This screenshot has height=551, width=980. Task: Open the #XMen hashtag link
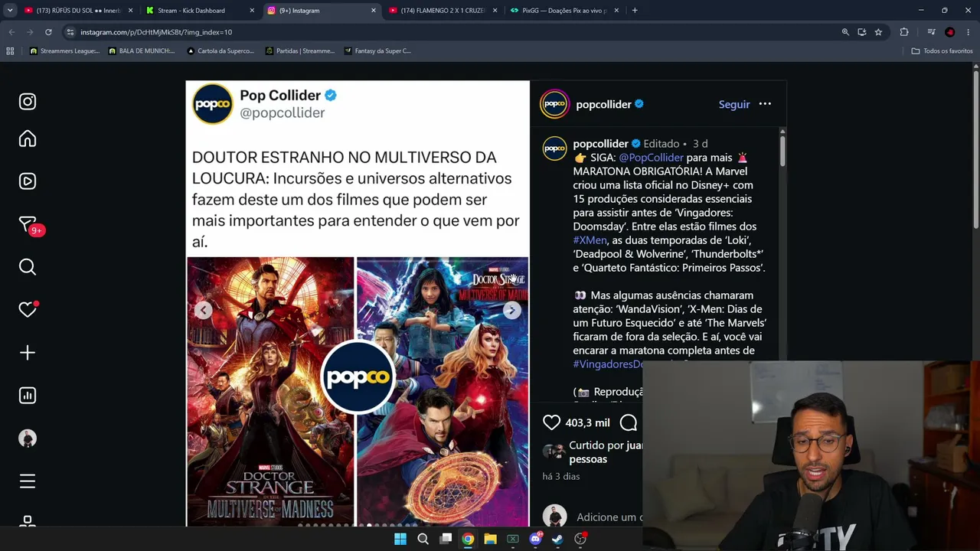point(590,240)
